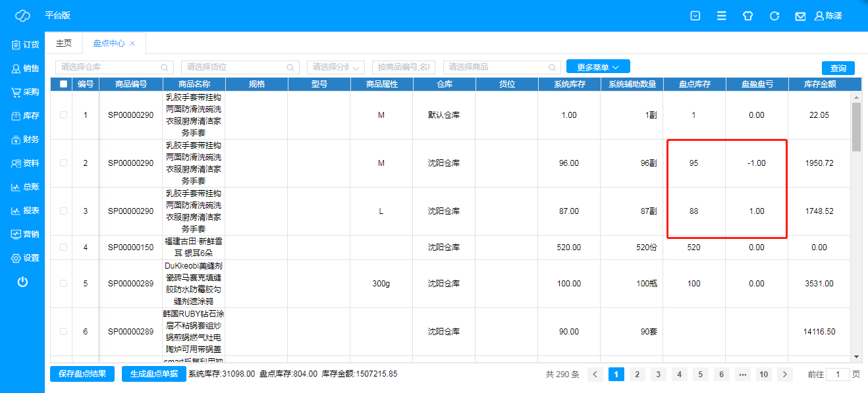This screenshot has height=393, width=868.
Task: Click 盘点库存 cell showing 88
Action: (694, 211)
